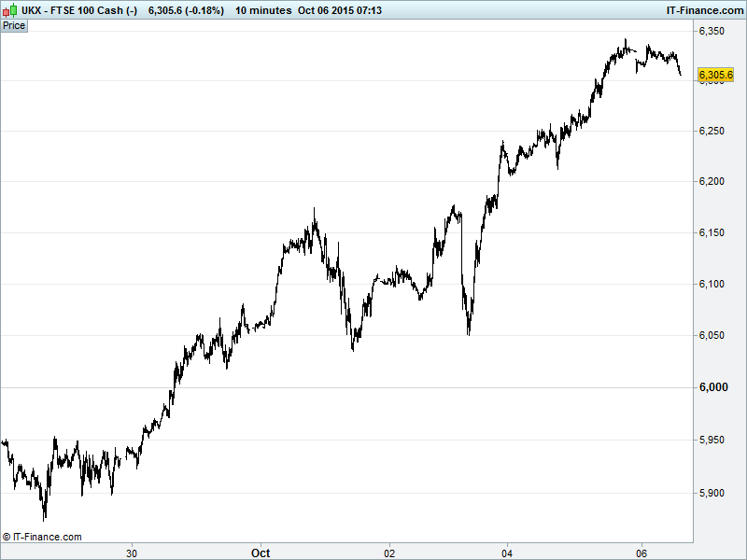Click the 04 date marker on time axis
747x560 pixels.
click(x=507, y=552)
